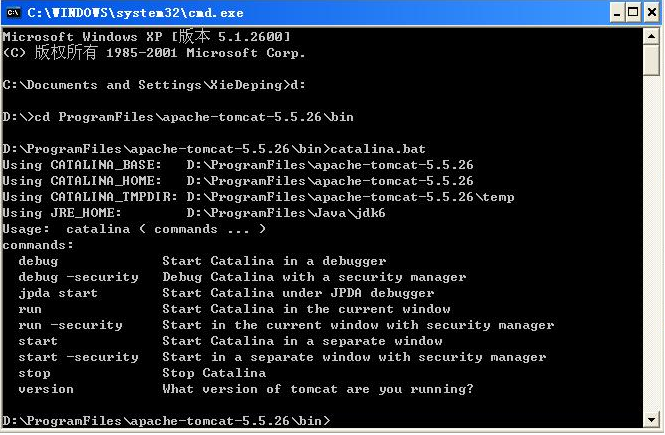Screen dimensions: 665x435
Task: Click the bottom command prompt line
Action: coord(166,420)
